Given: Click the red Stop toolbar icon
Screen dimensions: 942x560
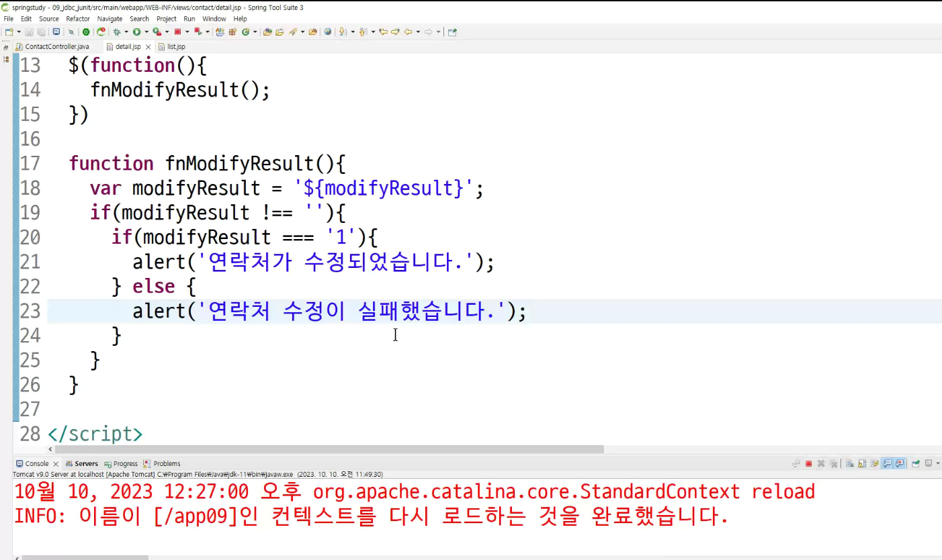Looking at the screenshot, I should click(x=178, y=32).
